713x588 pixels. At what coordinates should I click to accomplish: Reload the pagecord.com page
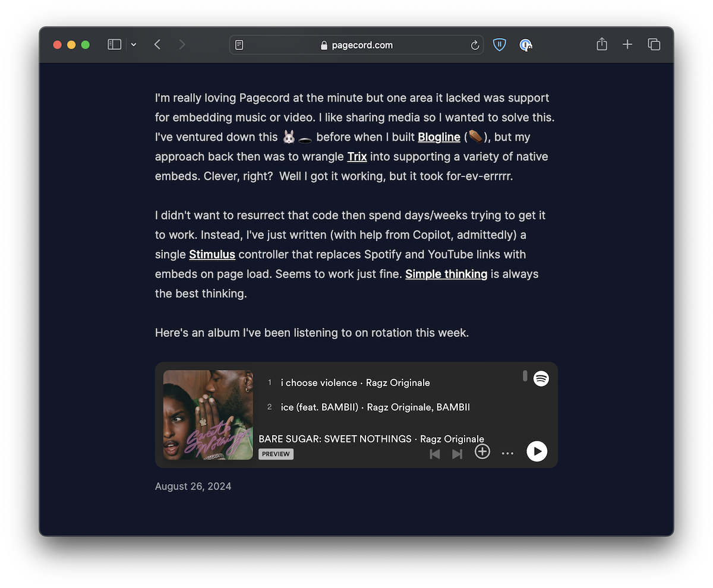pos(475,45)
